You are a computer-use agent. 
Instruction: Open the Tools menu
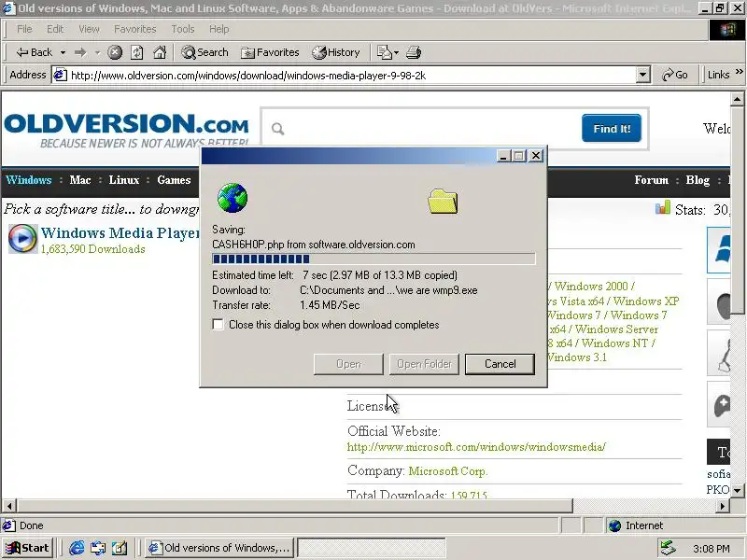pyautogui.click(x=183, y=29)
